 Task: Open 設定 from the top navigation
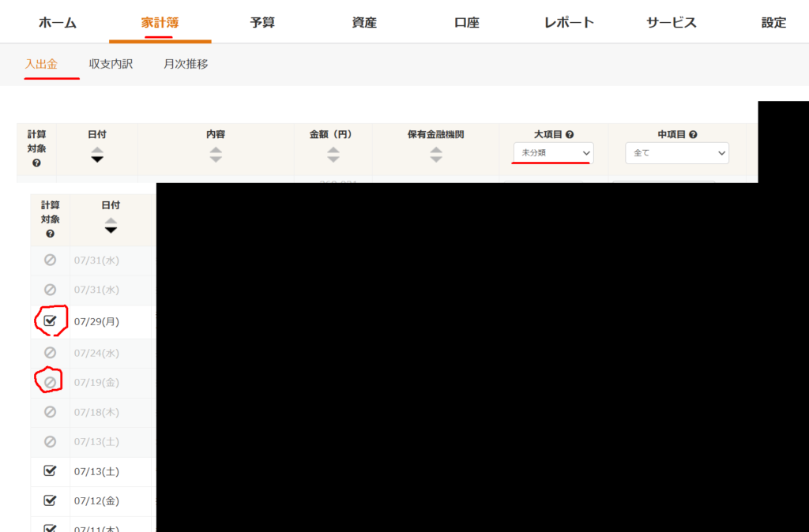(x=773, y=22)
